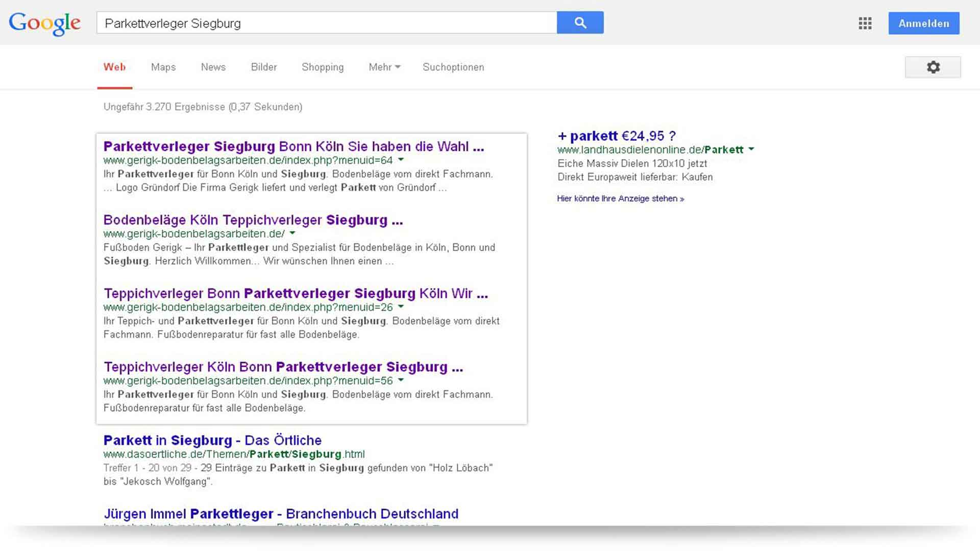The width and height of the screenshot is (980, 551).
Task: Open result 'Teppichverleger Köln Bonn Parkettverleger Siegburg'
Action: (x=283, y=367)
